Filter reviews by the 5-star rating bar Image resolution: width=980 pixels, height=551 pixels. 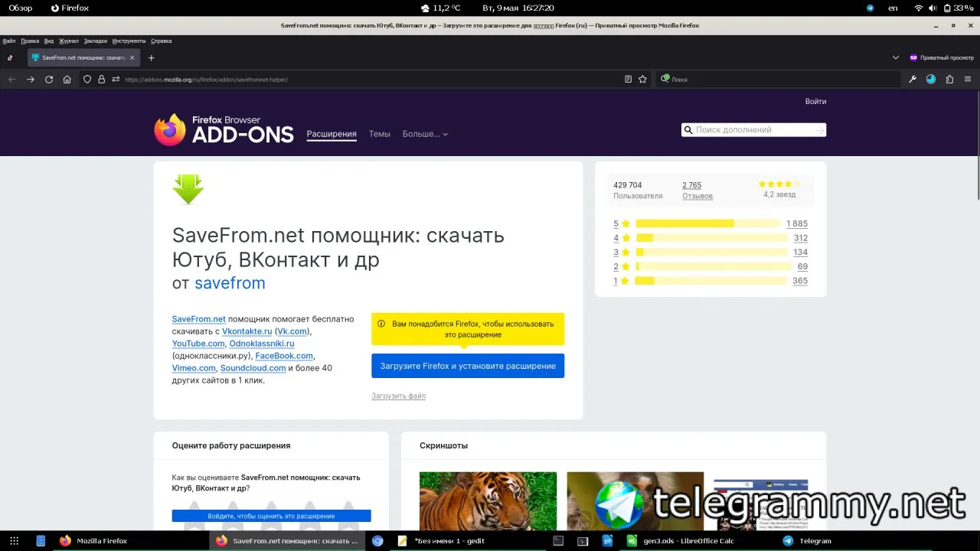pyautogui.click(x=707, y=223)
